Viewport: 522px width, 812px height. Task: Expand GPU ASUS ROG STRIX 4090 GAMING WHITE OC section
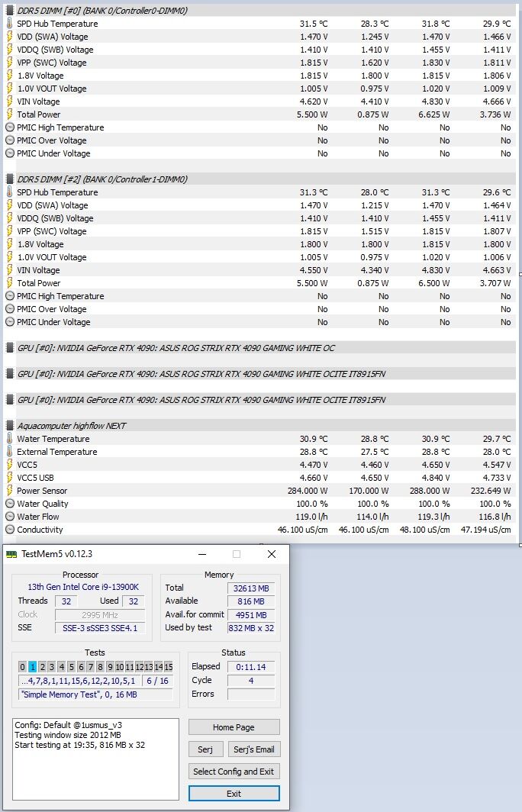(176, 348)
